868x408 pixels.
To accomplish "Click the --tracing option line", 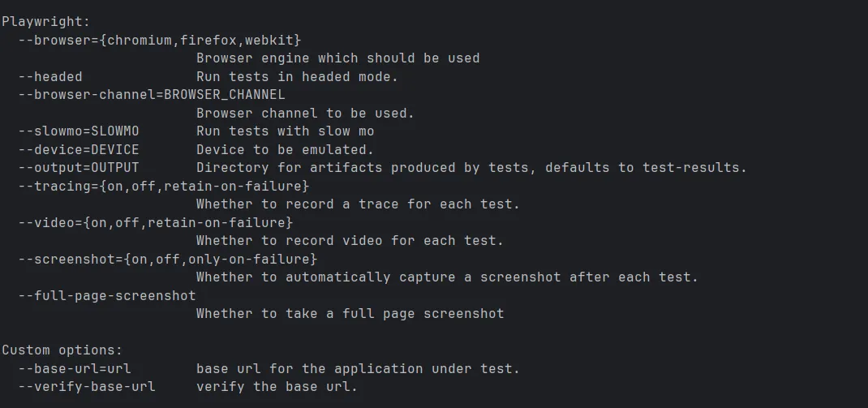I will [164, 187].
